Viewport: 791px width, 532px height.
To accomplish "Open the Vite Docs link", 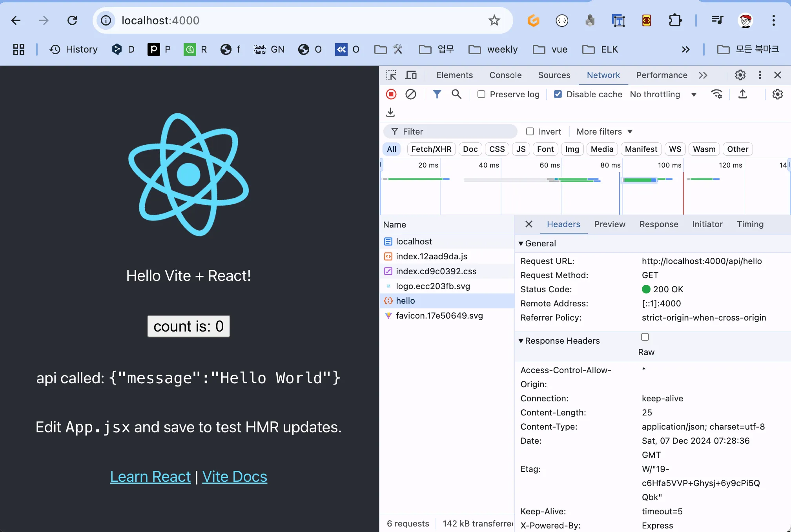I will pos(235,476).
